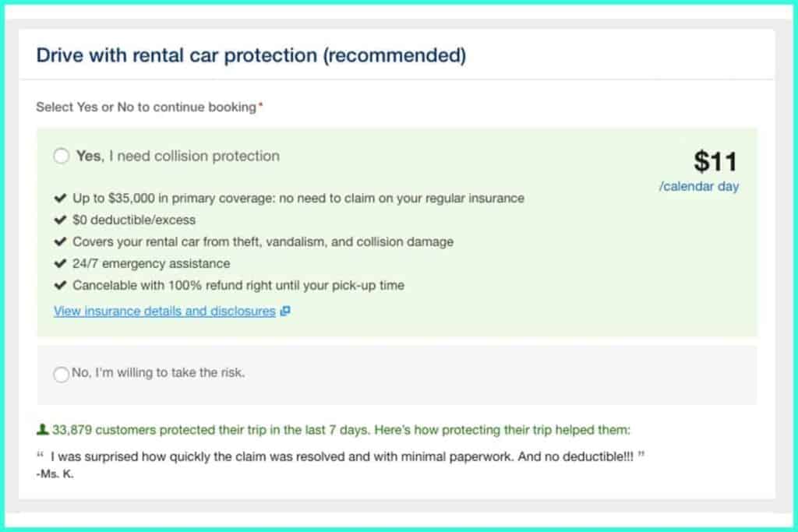
Task: Click the $11 price text
Action: (715, 162)
